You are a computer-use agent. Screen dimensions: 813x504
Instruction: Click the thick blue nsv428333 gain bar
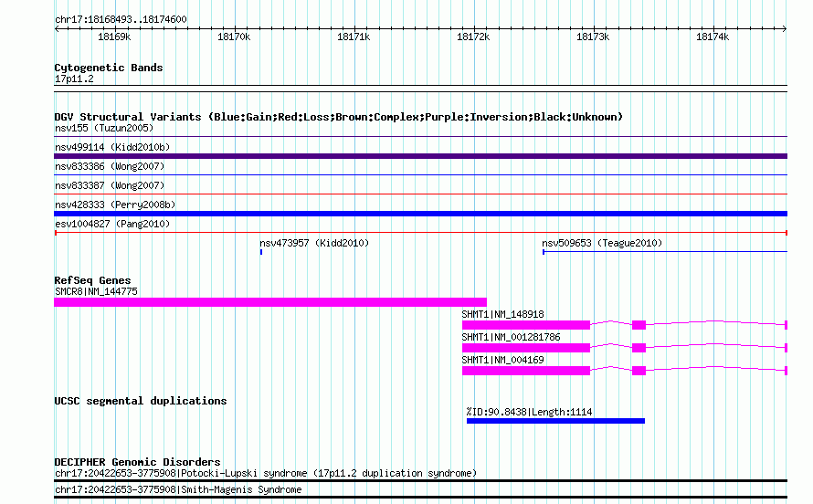(x=420, y=214)
